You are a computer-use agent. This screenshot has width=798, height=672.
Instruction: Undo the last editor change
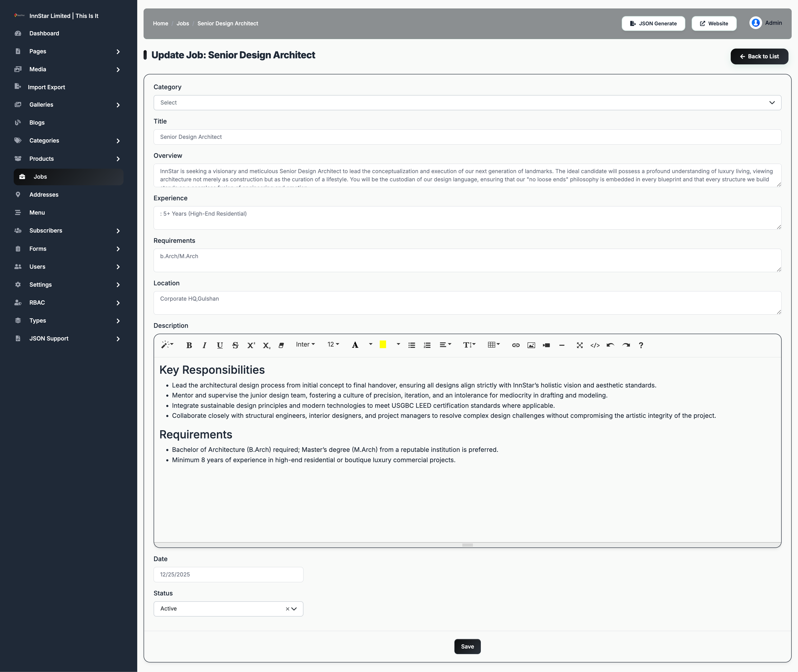click(x=611, y=345)
